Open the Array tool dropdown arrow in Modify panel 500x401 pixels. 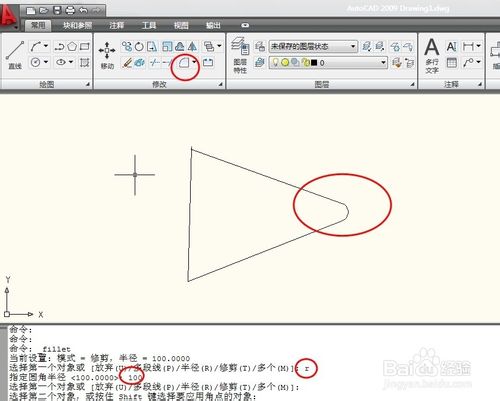tap(219, 46)
